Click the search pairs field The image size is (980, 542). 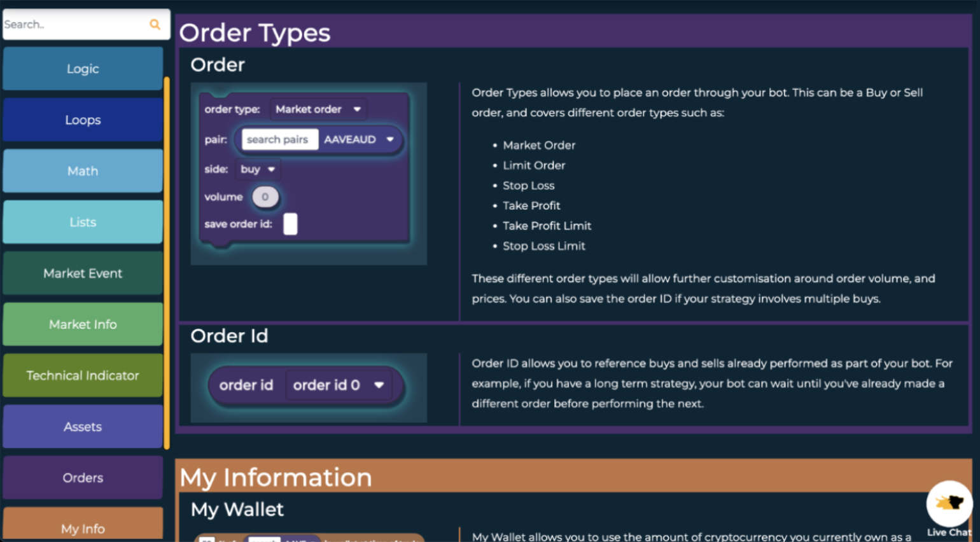tap(277, 139)
